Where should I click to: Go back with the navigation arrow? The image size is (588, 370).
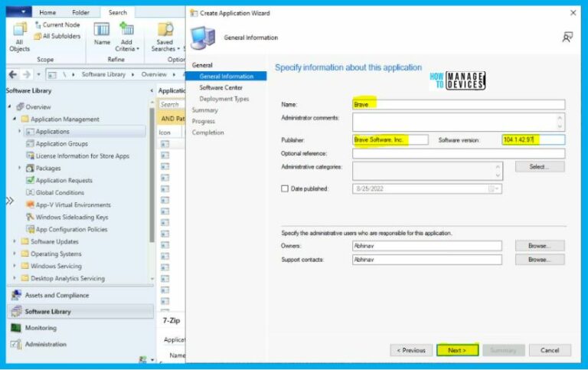(13, 74)
